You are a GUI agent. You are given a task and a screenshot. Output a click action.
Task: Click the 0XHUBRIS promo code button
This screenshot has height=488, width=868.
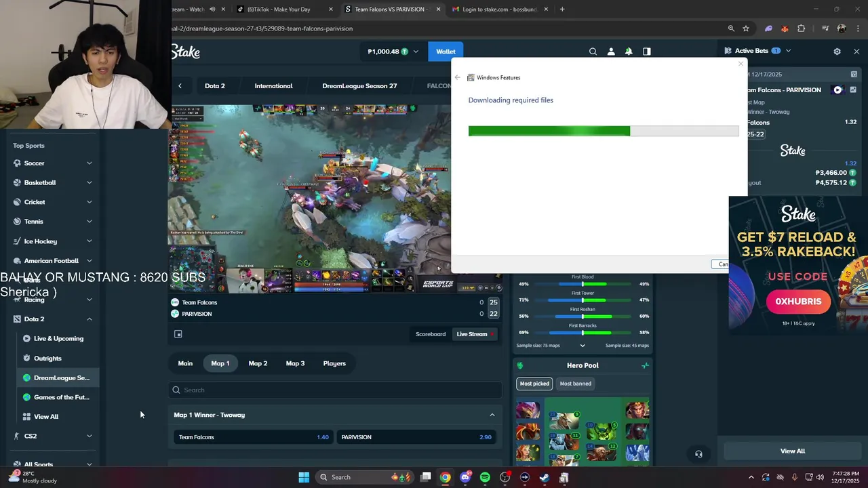pyautogui.click(x=798, y=302)
